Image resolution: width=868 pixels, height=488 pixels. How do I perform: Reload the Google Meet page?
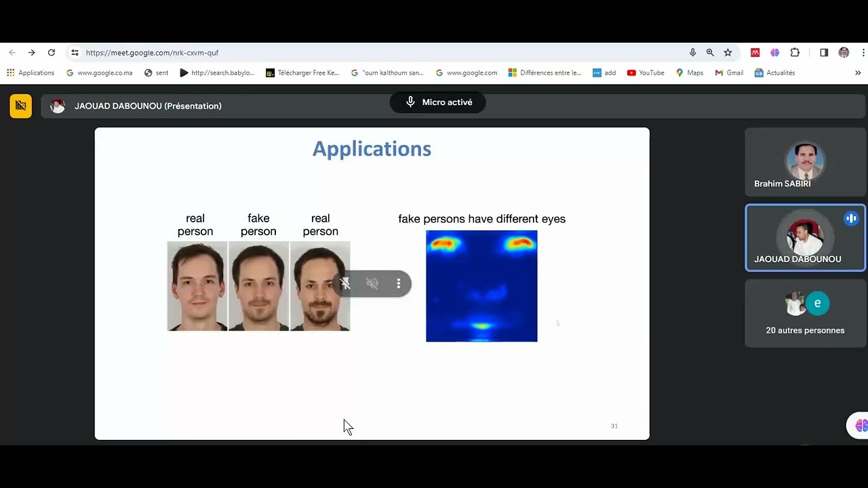point(51,52)
